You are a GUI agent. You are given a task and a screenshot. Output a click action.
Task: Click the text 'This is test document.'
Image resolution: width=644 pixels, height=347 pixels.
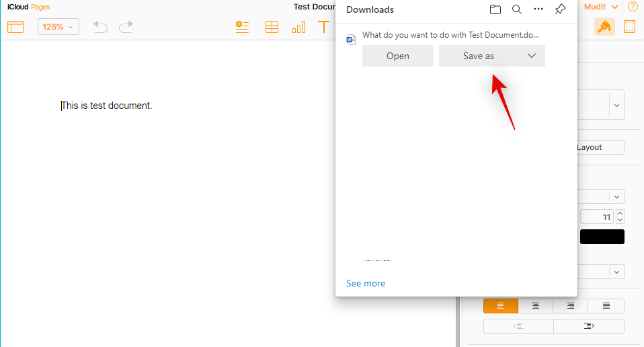point(107,106)
